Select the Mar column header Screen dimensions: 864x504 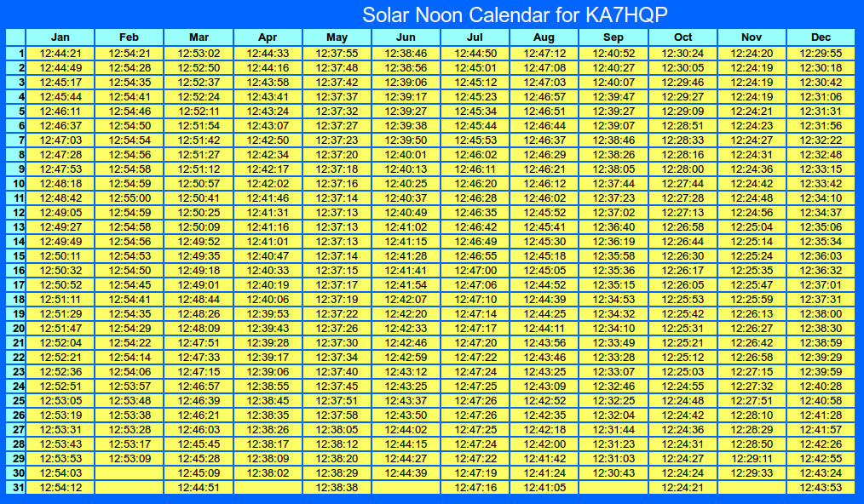(199, 37)
